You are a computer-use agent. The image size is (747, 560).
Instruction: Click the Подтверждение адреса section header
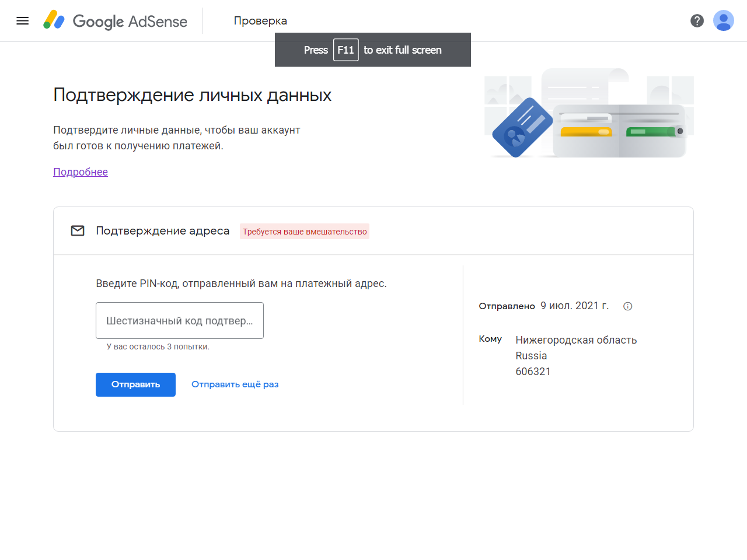(x=162, y=231)
